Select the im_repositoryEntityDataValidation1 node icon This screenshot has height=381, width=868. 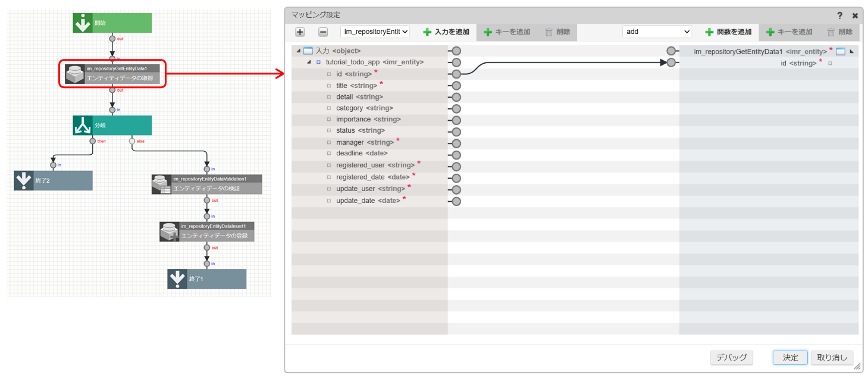[161, 185]
